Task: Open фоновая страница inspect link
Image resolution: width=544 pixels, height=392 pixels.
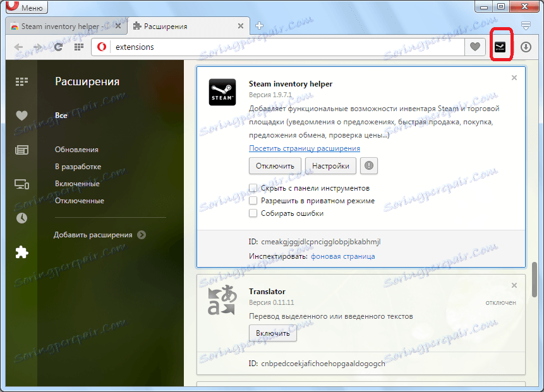Action: 343,256
